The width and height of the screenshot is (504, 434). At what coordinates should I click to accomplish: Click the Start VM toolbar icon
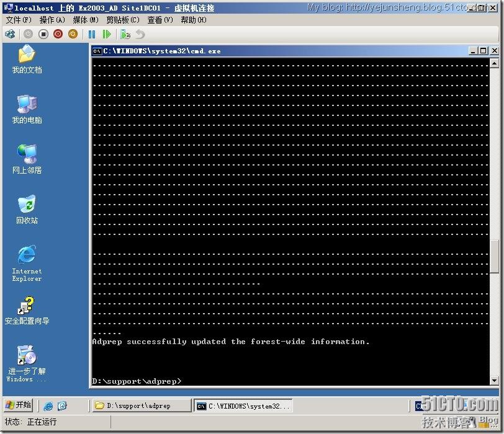[x=29, y=34]
